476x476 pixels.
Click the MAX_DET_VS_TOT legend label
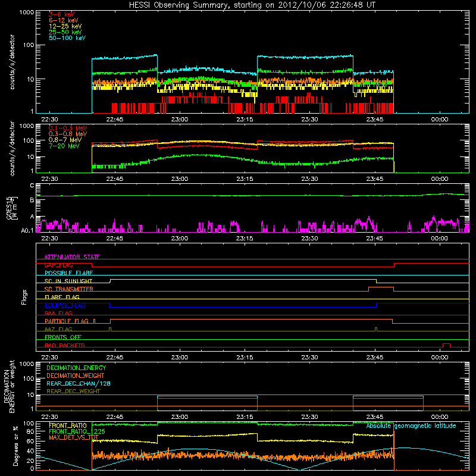[74, 437]
